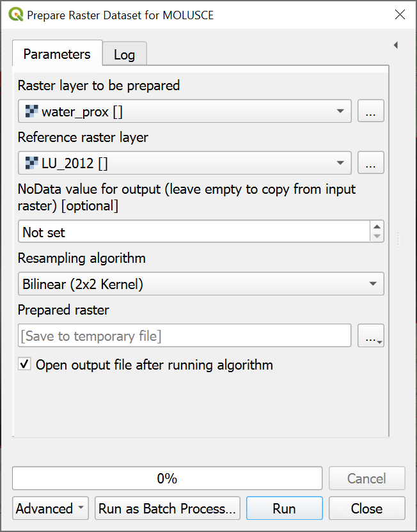Browse for reference raster layer file
The image size is (417, 532).
coord(370,163)
